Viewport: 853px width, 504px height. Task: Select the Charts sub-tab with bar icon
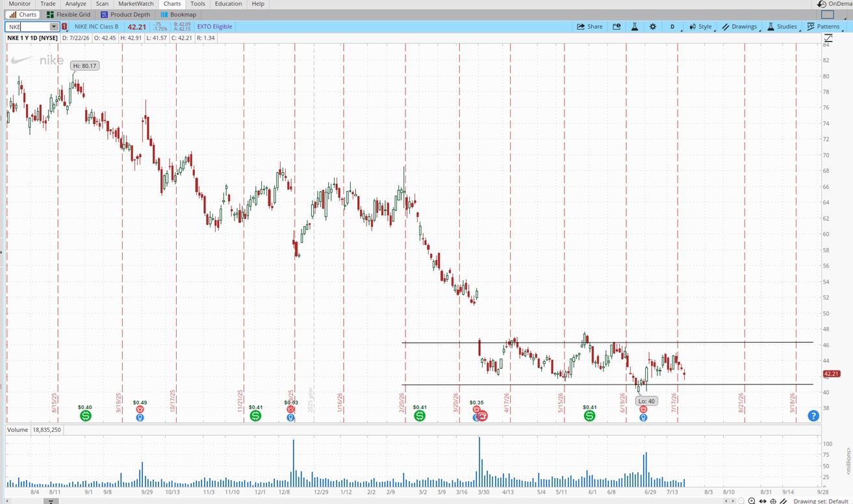23,14
